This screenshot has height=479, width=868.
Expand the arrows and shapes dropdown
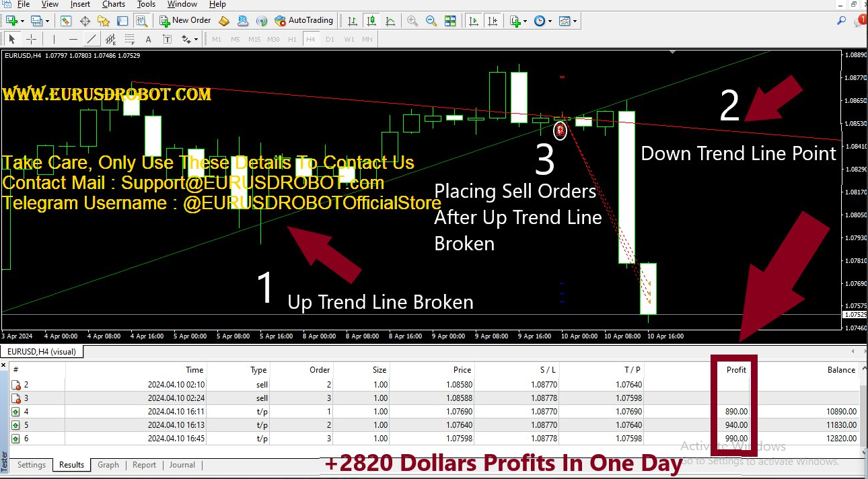(x=196, y=39)
